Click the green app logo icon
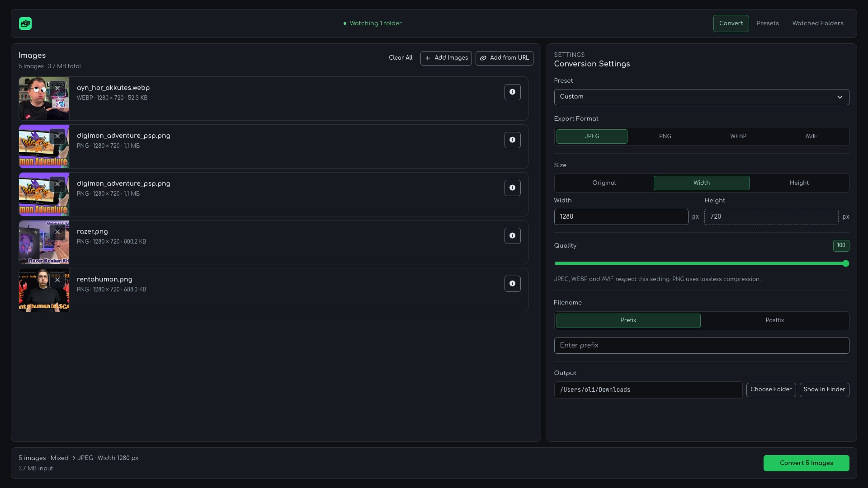This screenshot has height=488, width=868. [x=25, y=23]
